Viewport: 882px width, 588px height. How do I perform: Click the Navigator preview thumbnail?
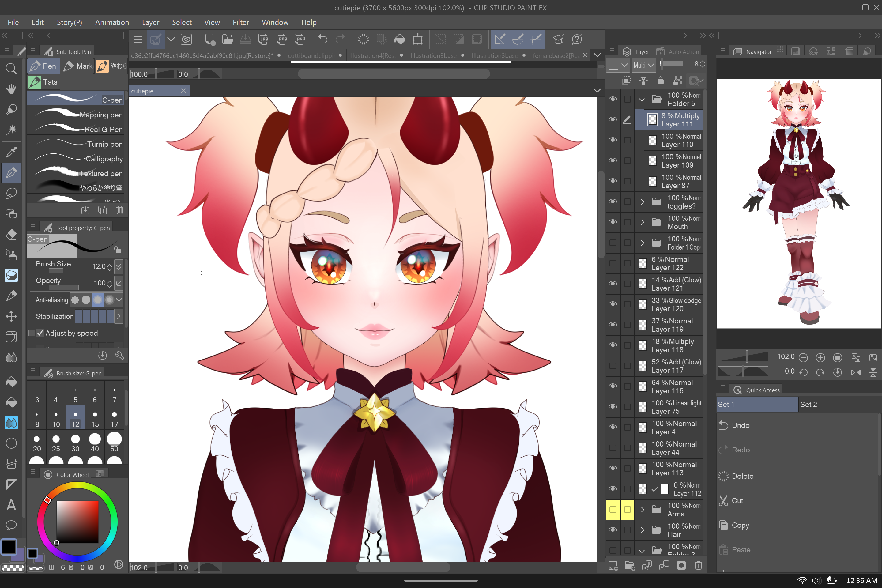(798, 204)
